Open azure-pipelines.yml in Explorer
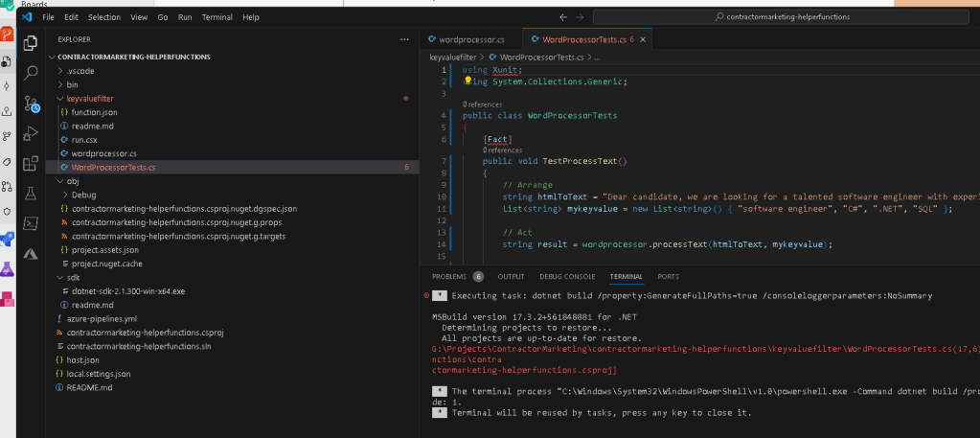 coord(102,318)
